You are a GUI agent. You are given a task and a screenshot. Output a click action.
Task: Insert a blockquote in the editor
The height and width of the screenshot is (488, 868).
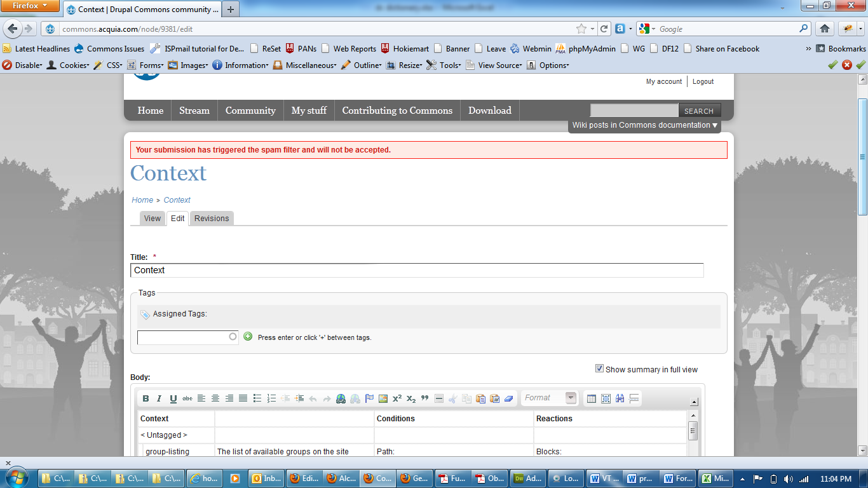coord(424,398)
